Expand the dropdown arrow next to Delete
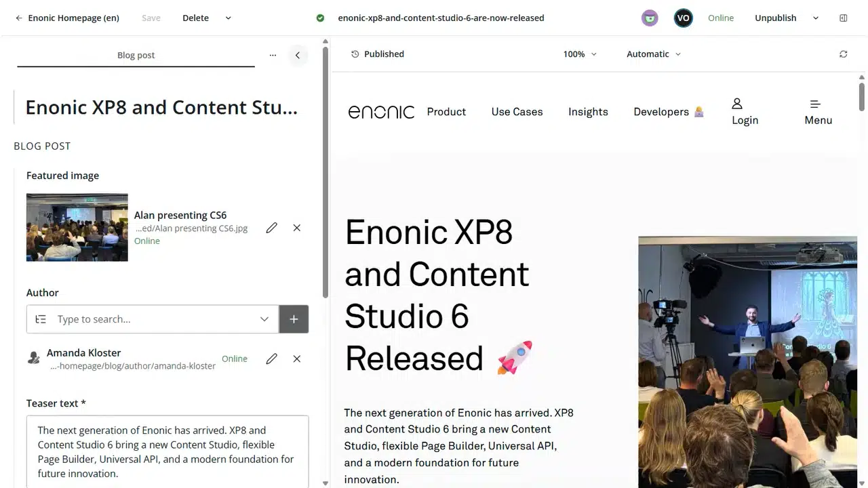 tap(228, 18)
